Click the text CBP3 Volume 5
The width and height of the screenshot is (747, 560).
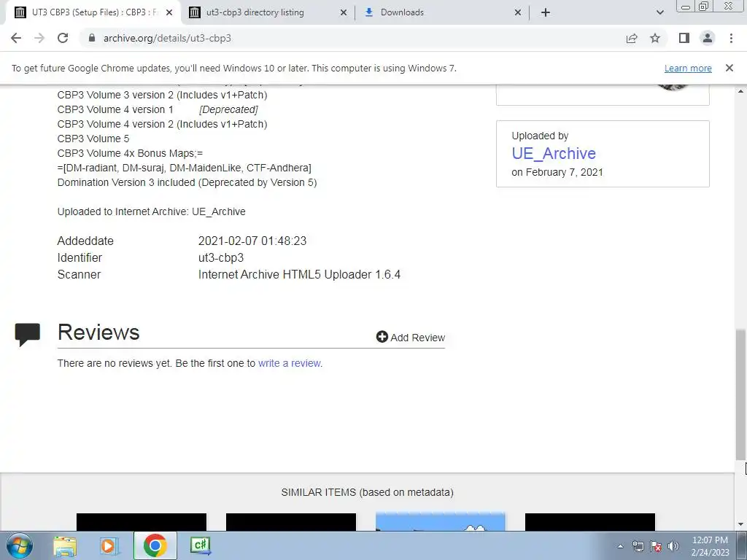pos(93,139)
